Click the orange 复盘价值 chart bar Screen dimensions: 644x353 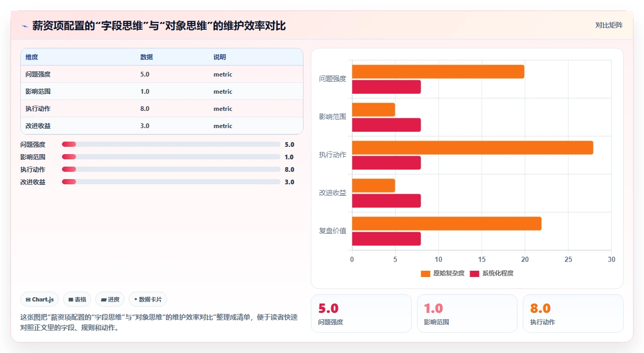(447, 223)
